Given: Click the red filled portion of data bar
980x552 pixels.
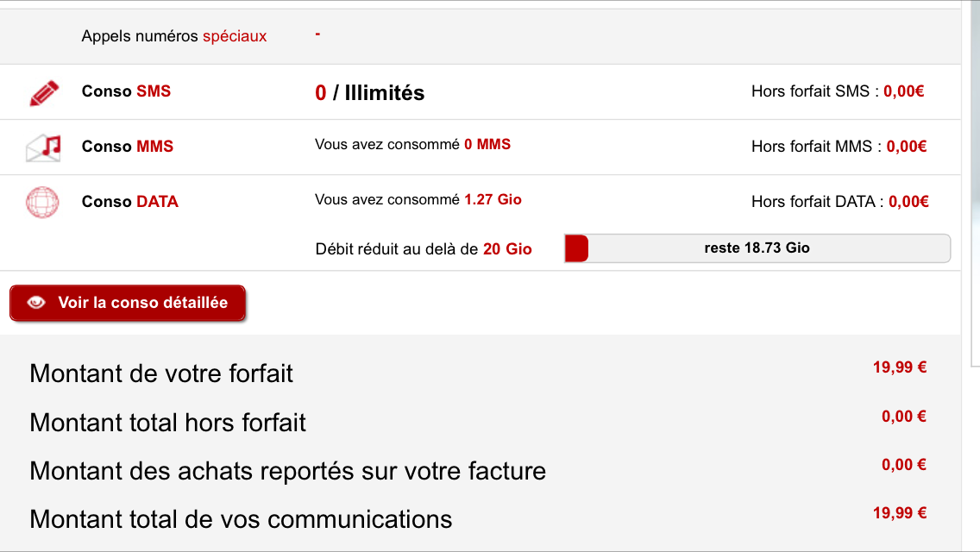Looking at the screenshot, I should pyautogui.click(x=576, y=248).
